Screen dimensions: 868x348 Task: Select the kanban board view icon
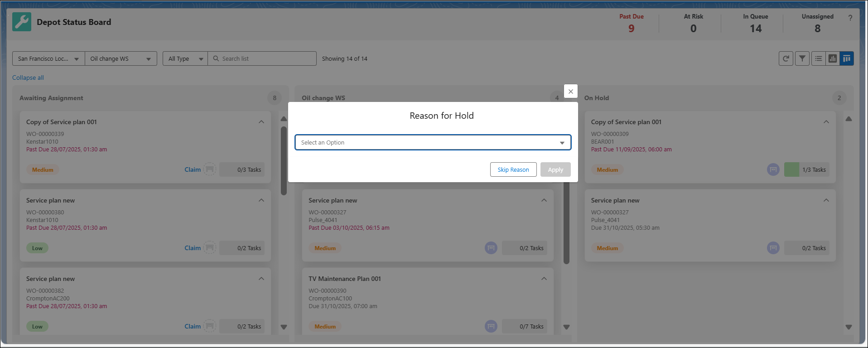click(x=847, y=58)
